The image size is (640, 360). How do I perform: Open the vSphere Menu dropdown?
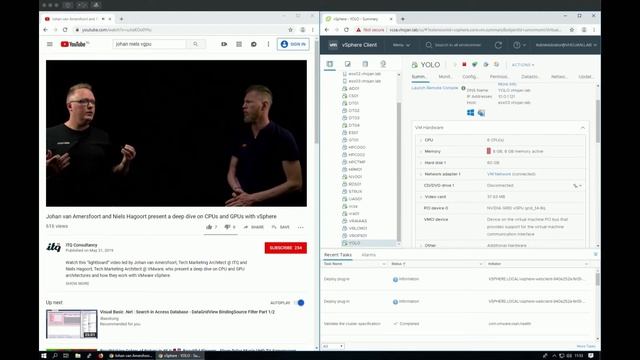point(401,45)
